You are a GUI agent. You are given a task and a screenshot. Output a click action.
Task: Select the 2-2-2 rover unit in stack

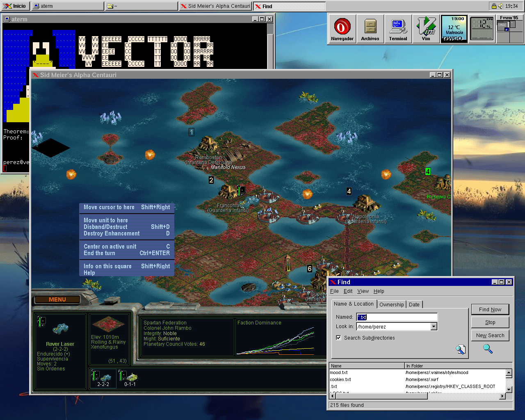coord(103,379)
